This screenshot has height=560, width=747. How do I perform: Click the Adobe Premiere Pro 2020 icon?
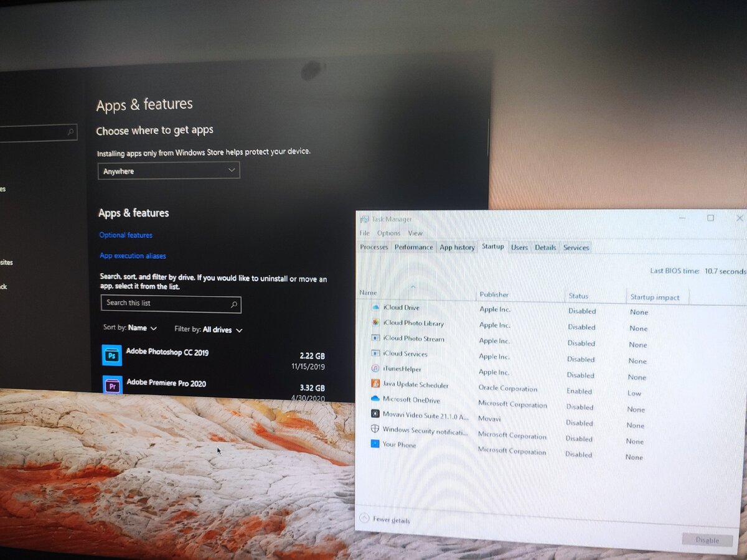(x=113, y=385)
